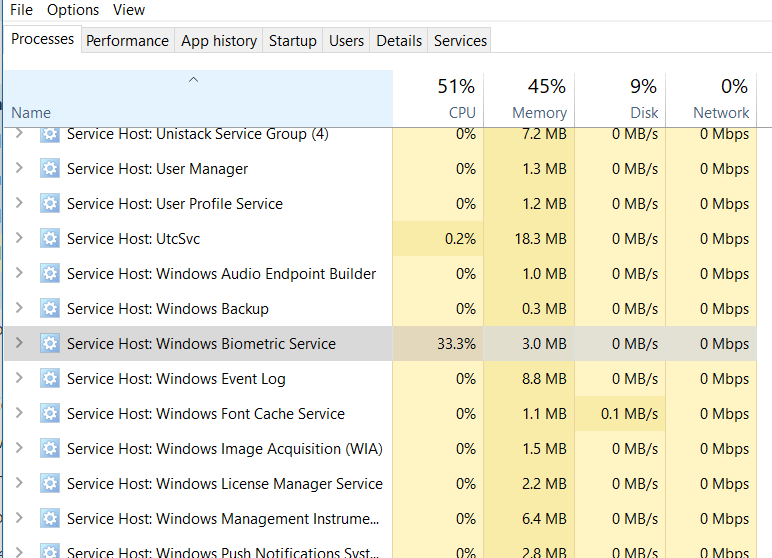Open the Options menu
Screen dimensions: 772x558
(73, 10)
